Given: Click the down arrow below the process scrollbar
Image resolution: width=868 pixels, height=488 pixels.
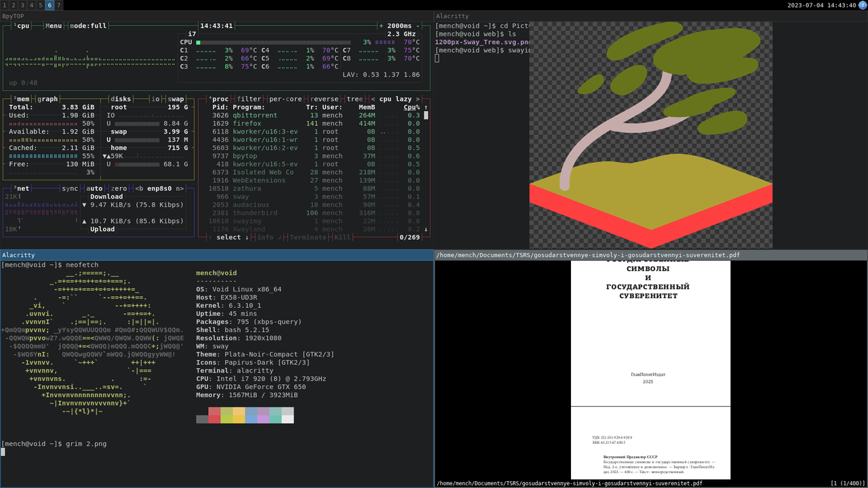Looking at the screenshot, I should (426, 229).
